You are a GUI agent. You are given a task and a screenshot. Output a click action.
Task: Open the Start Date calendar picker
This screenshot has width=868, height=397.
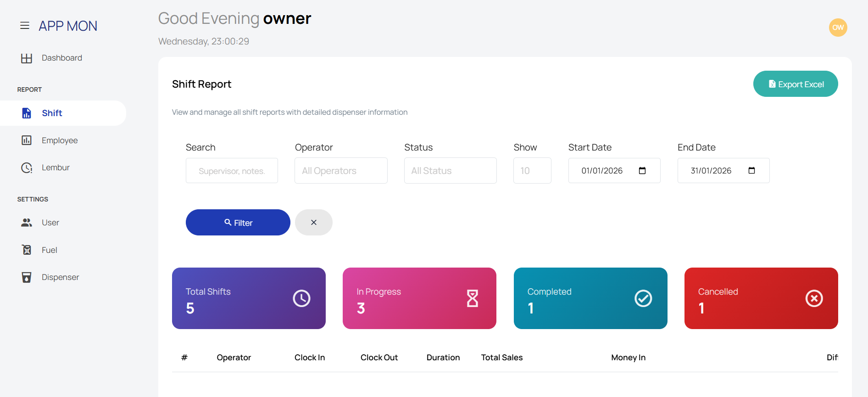click(642, 171)
